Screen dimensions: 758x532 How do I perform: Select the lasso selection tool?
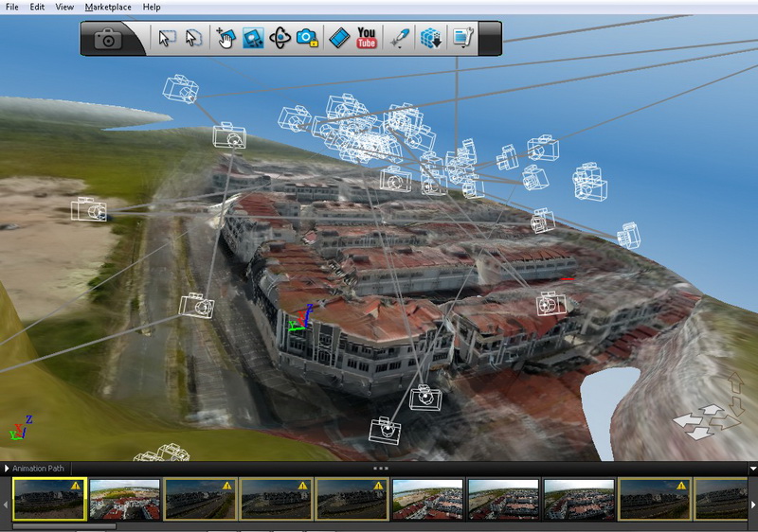pyautogui.click(x=193, y=39)
